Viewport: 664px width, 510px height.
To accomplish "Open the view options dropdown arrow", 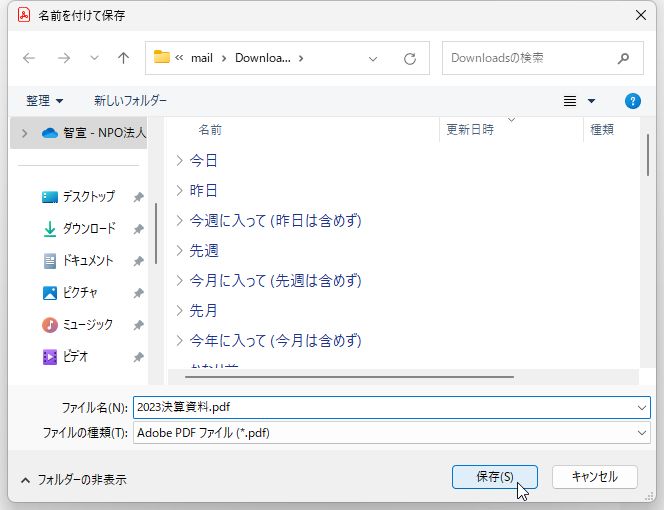I will pos(591,101).
